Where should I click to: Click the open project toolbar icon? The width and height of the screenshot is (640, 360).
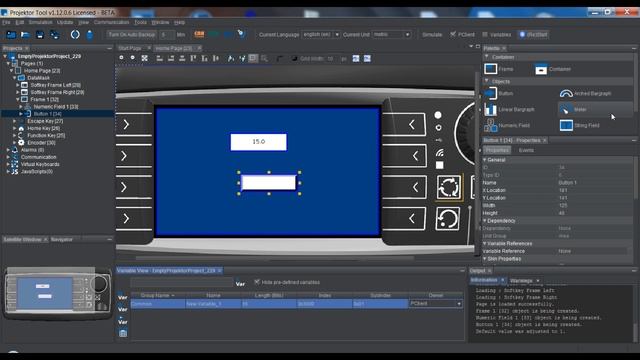pos(25,35)
